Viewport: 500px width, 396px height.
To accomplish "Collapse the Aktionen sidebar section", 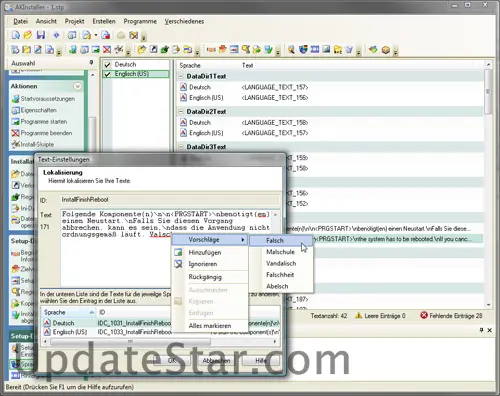I will pos(78,86).
